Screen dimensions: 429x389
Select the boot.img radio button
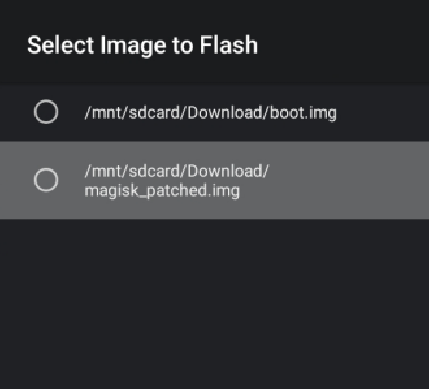46,112
